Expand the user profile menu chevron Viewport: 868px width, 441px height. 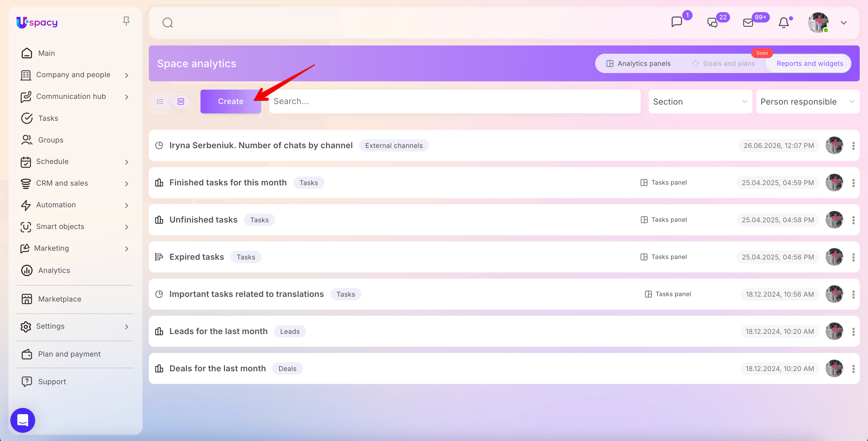click(x=844, y=23)
